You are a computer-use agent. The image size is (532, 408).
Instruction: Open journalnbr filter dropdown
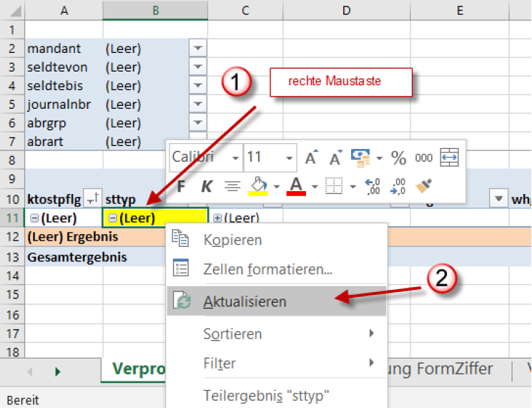coord(198,104)
